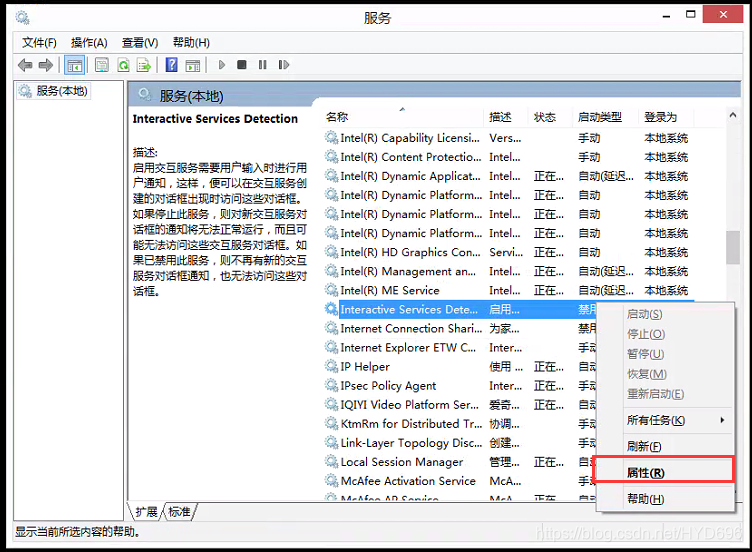752x552 pixels.
Task: Expand 所有任务(K) submenu
Action: point(665,421)
